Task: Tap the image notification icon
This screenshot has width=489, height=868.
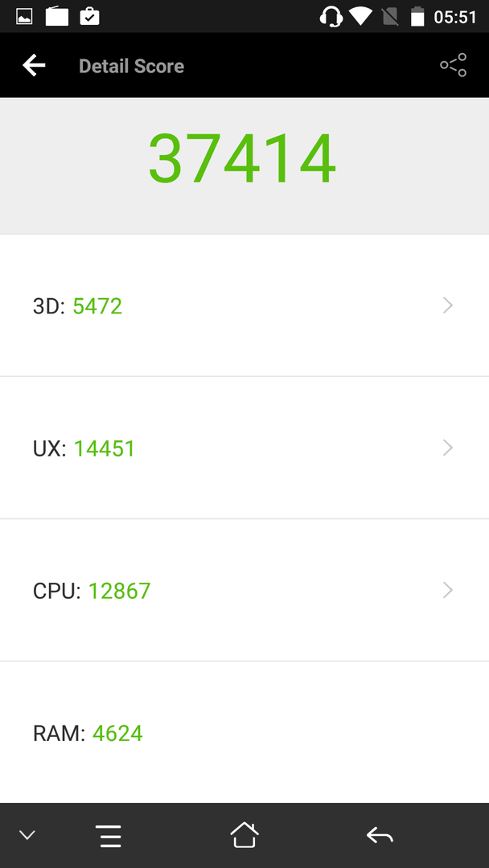Action: click(x=24, y=17)
